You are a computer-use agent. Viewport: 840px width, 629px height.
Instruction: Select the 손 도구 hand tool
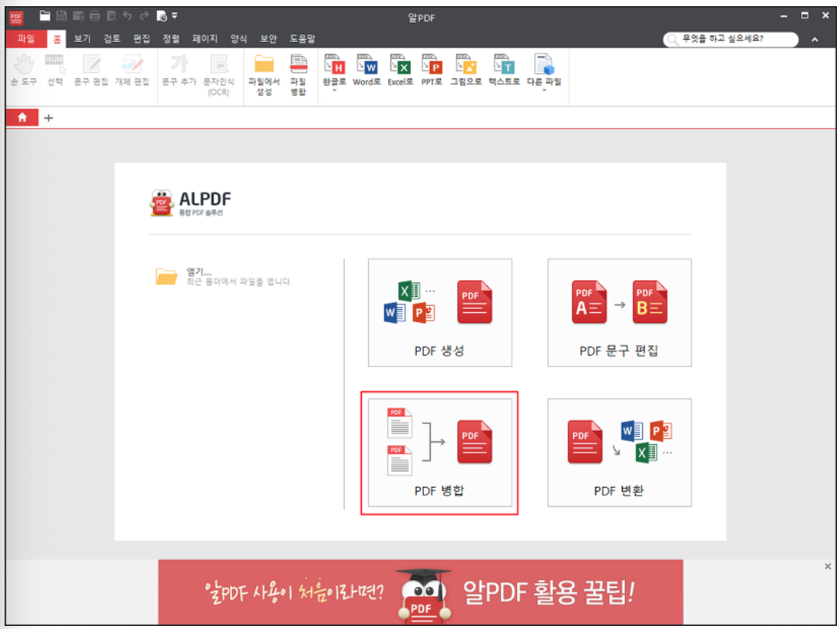pyautogui.click(x=23, y=70)
